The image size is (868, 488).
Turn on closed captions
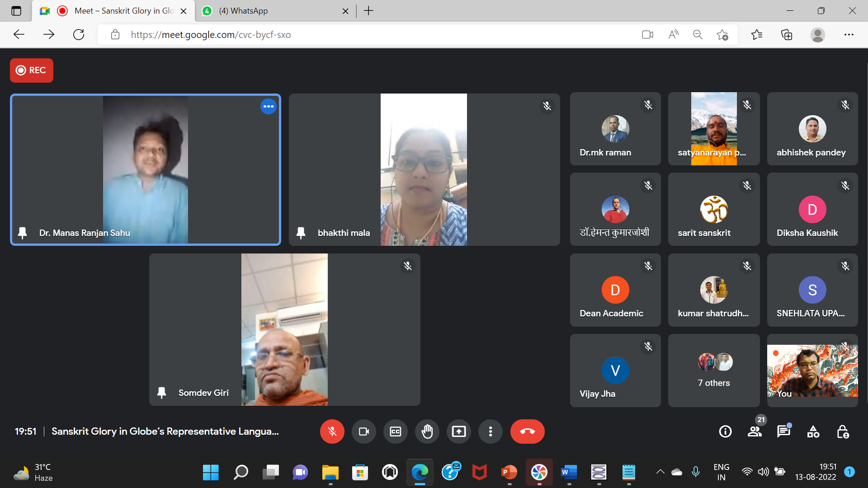tap(395, 432)
